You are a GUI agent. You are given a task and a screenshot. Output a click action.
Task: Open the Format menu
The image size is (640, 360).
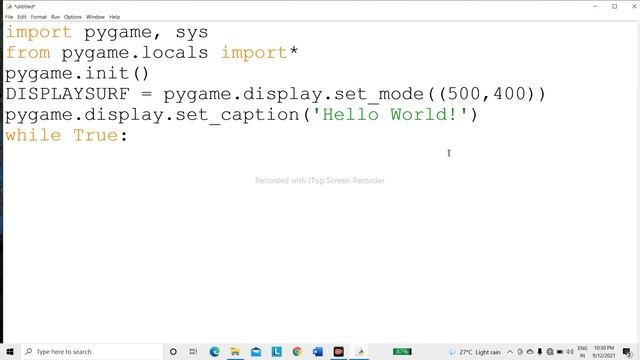tap(39, 17)
